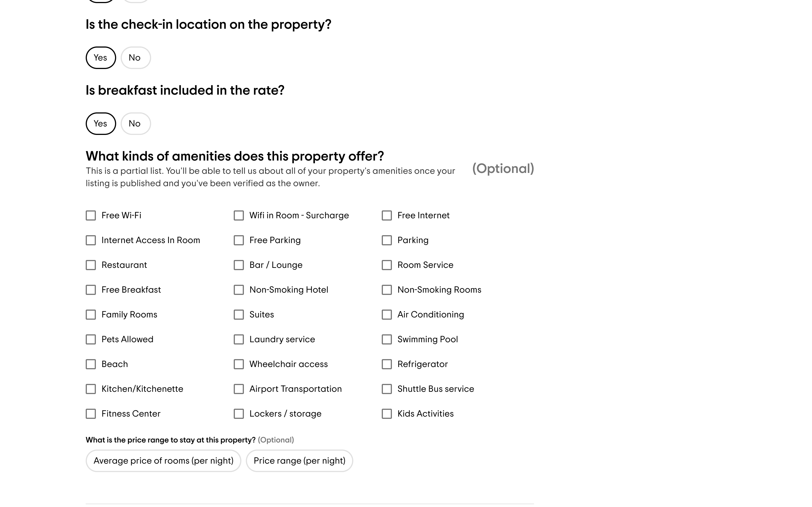This screenshot has height=507, width=812.
Task: Tick the Pets Allowed checkbox
Action: [91, 339]
